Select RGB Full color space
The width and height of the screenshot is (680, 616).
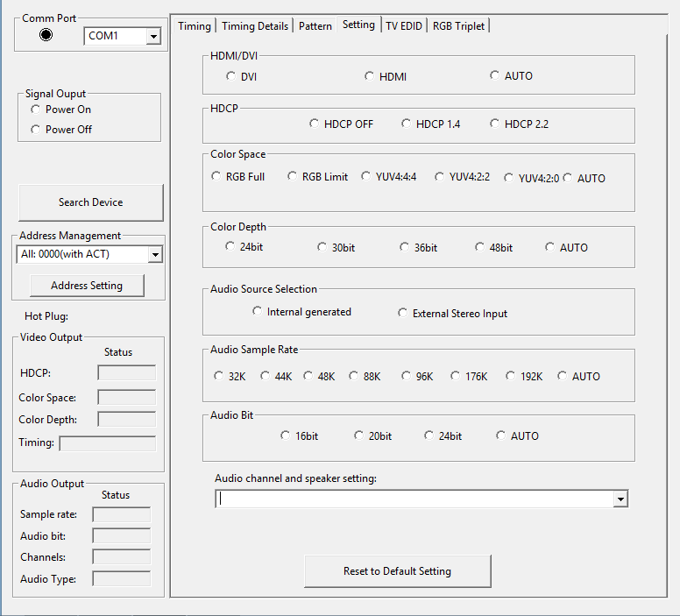pyautogui.click(x=216, y=176)
